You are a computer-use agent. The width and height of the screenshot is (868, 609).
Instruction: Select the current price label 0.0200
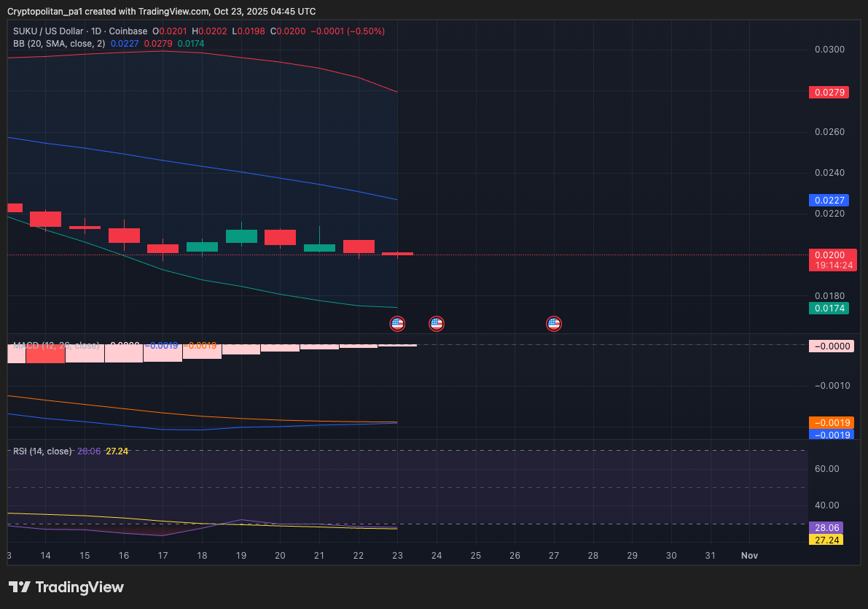(x=831, y=255)
